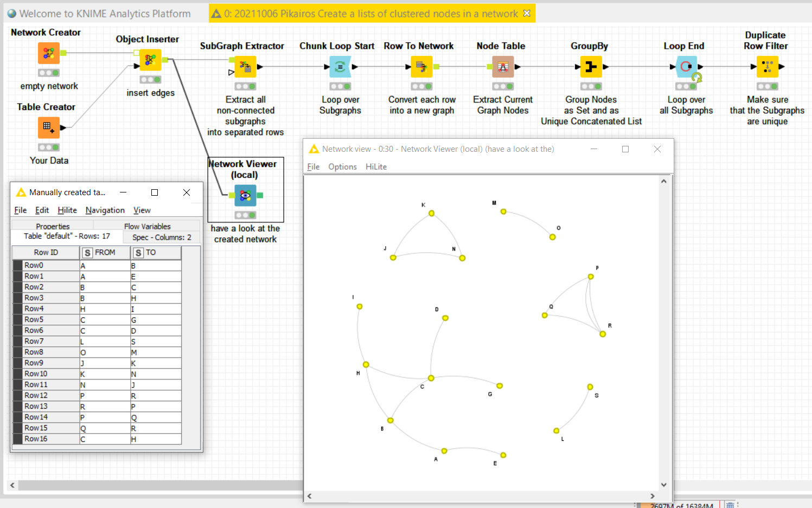Select the Table Creator node icon

[48, 127]
